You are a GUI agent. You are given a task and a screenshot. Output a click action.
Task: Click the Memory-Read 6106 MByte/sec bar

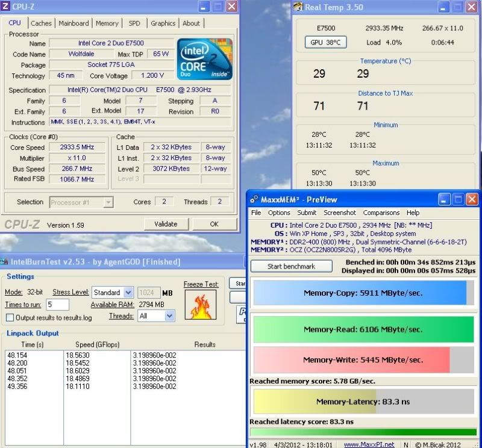(x=364, y=329)
